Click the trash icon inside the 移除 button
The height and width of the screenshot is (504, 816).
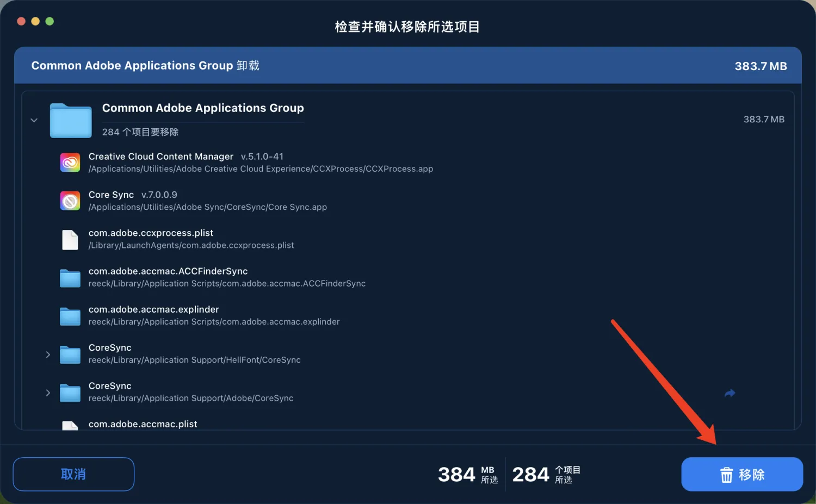pyautogui.click(x=727, y=474)
